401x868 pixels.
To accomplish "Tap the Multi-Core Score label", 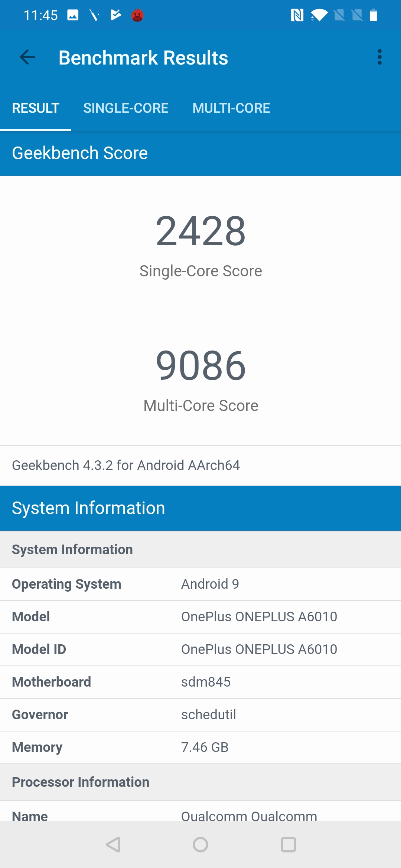I will point(201,406).
